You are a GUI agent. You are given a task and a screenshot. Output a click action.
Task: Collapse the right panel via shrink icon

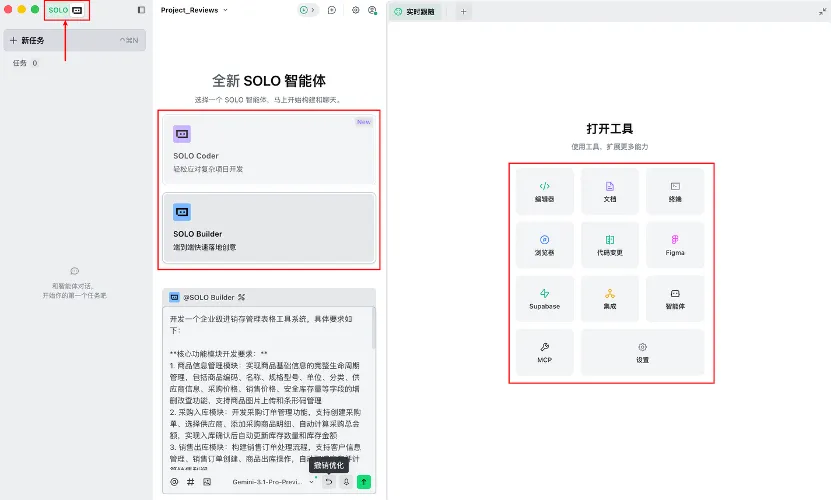822,11
